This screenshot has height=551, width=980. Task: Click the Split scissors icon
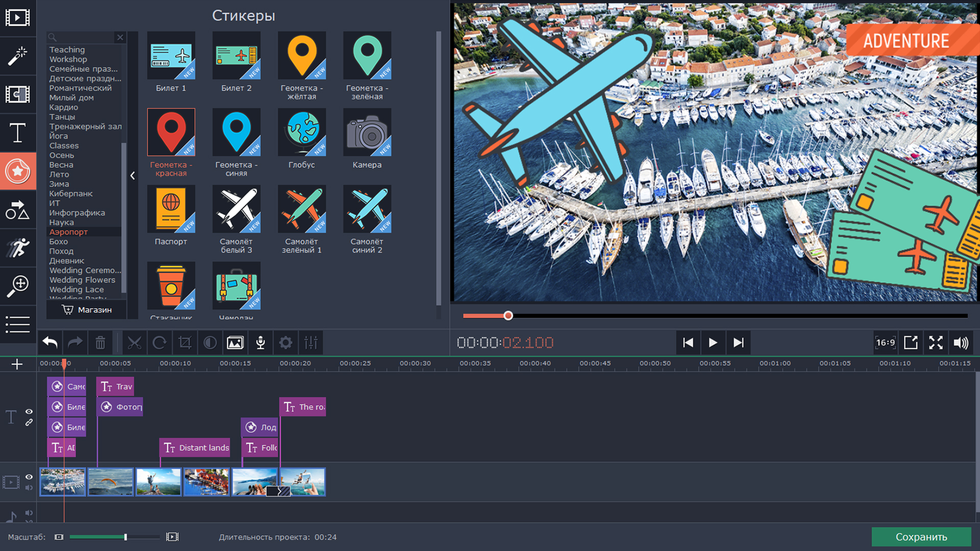click(134, 343)
